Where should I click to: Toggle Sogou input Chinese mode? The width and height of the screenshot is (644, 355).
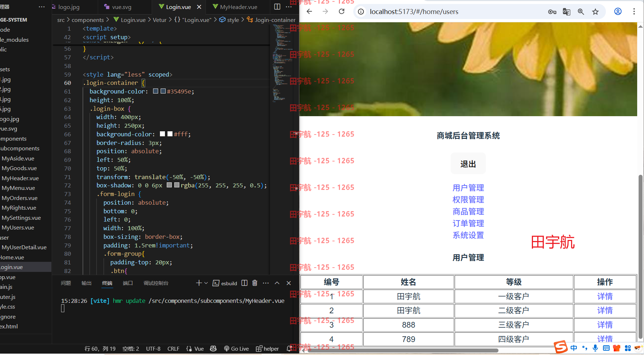pos(574,348)
